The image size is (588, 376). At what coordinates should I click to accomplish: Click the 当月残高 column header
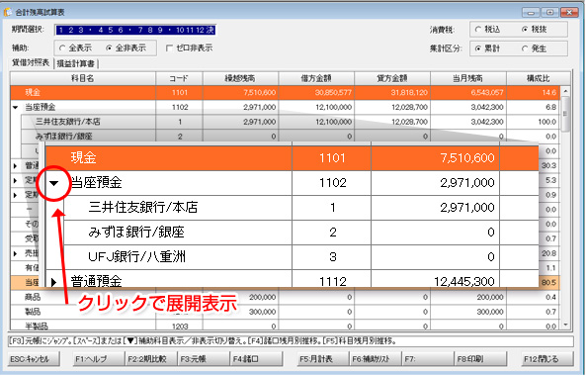tap(468, 78)
